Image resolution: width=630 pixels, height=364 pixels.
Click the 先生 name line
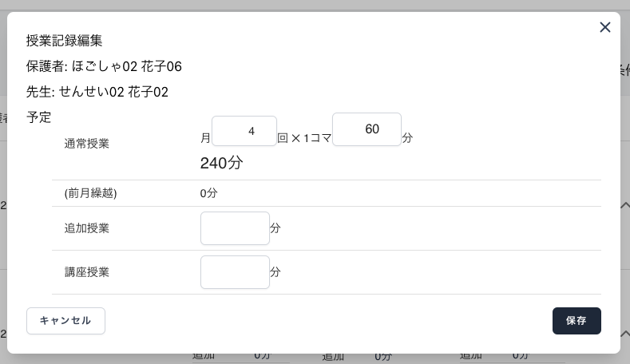pos(97,92)
